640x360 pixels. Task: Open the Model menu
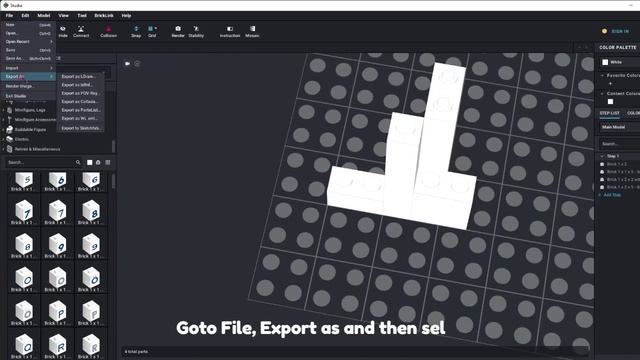tap(44, 16)
